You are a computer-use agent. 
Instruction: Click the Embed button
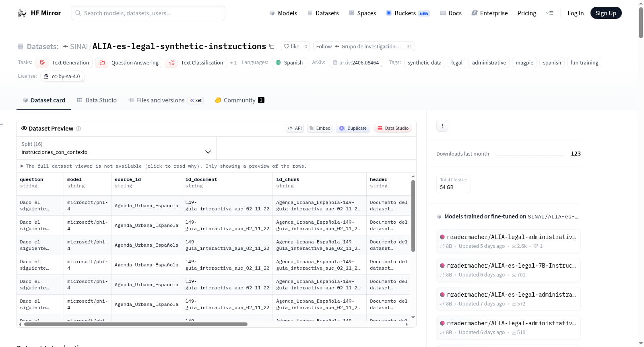point(320,128)
